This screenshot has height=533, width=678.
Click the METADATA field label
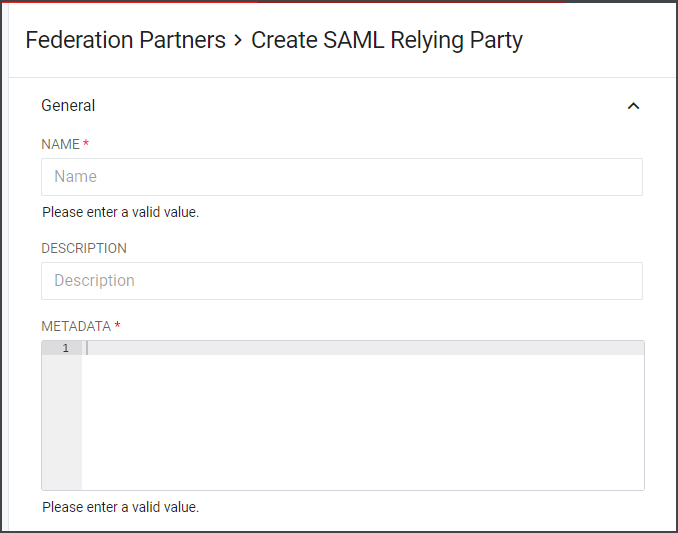click(76, 326)
